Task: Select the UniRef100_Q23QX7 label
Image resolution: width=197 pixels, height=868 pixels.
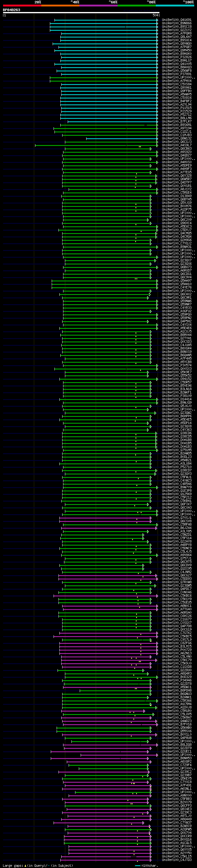Action: [x=177, y=260]
